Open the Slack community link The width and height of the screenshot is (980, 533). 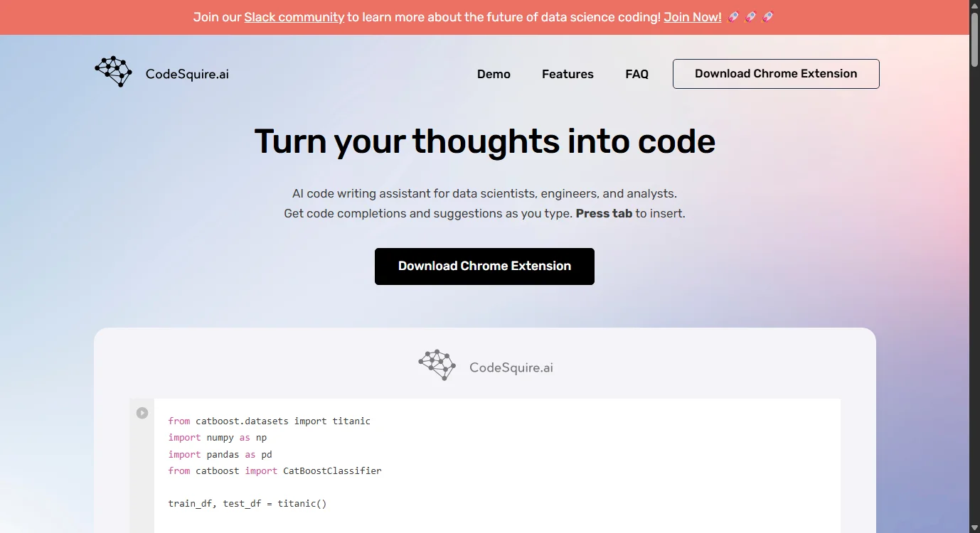(294, 17)
